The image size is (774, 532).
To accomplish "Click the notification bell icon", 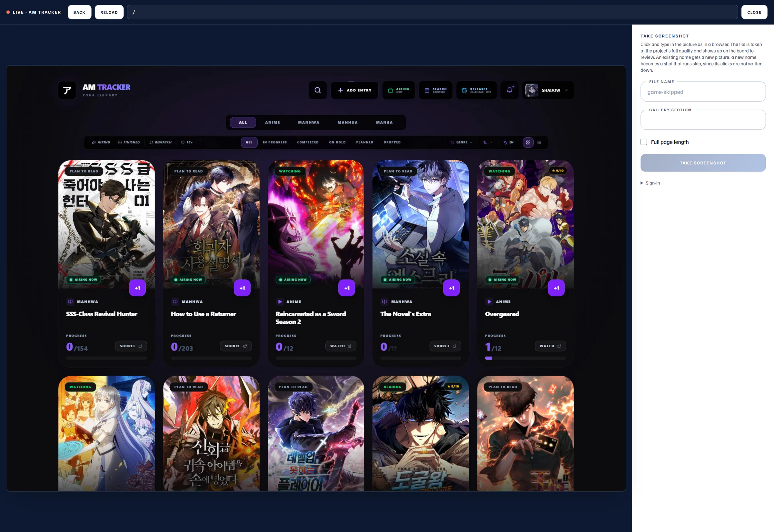I will click(509, 90).
